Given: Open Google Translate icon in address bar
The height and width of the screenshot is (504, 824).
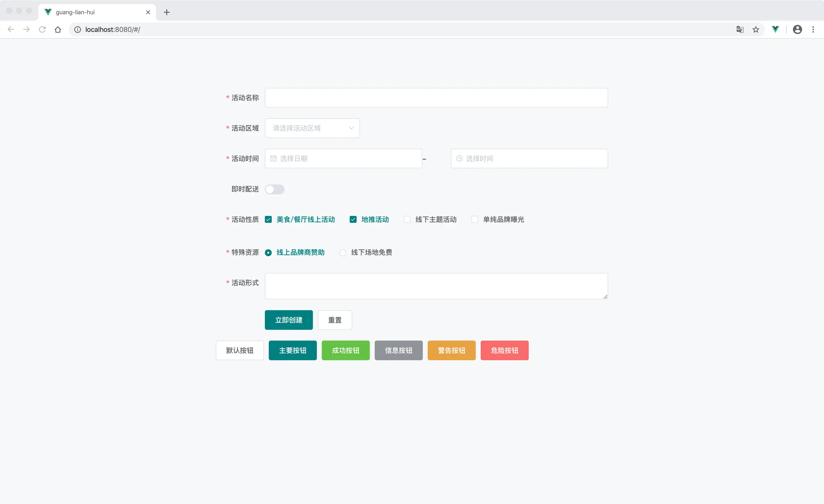Looking at the screenshot, I should pyautogui.click(x=740, y=29).
